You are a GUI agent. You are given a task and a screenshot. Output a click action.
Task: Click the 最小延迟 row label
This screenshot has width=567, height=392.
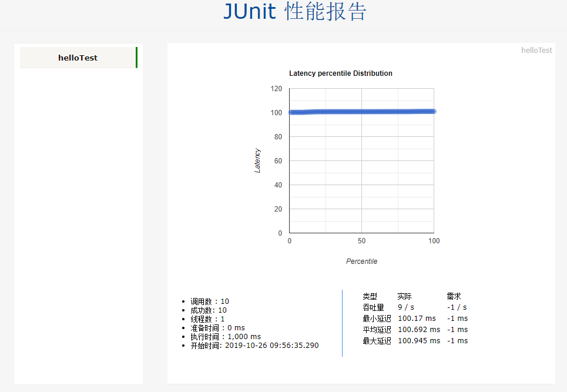(x=377, y=319)
